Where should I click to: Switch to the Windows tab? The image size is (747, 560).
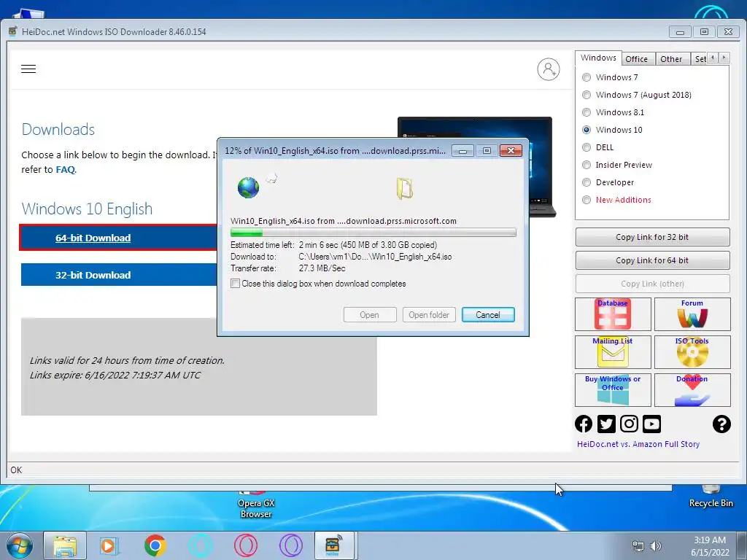pyautogui.click(x=598, y=58)
